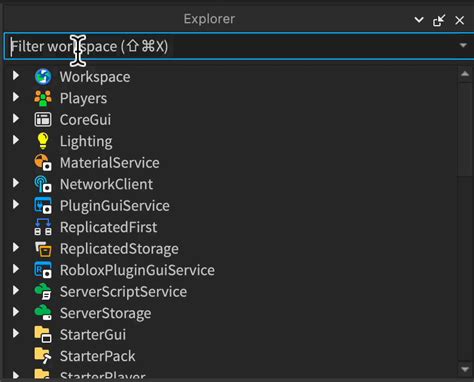Click the ServerScriptService cloud icon
The width and height of the screenshot is (474, 382).
pyautogui.click(x=43, y=292)
